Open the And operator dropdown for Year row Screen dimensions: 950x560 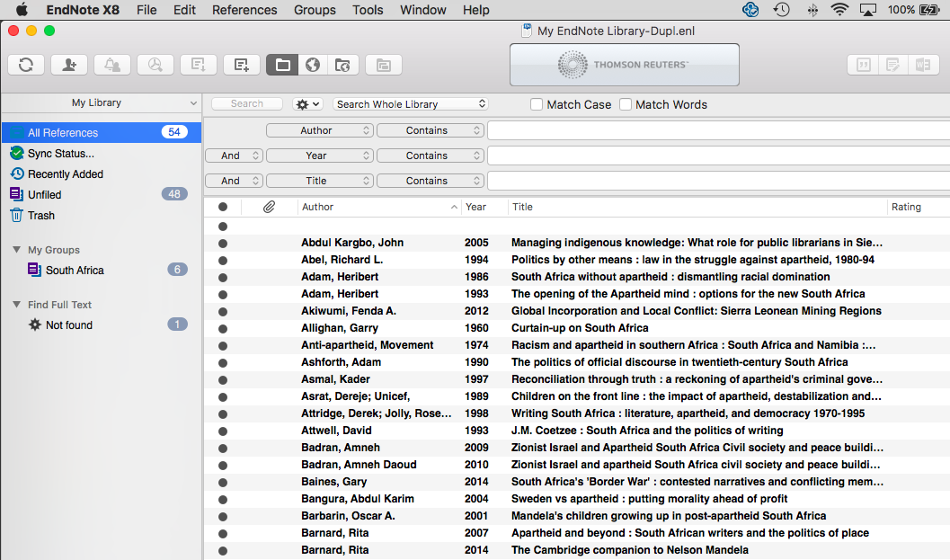point(234,156)
